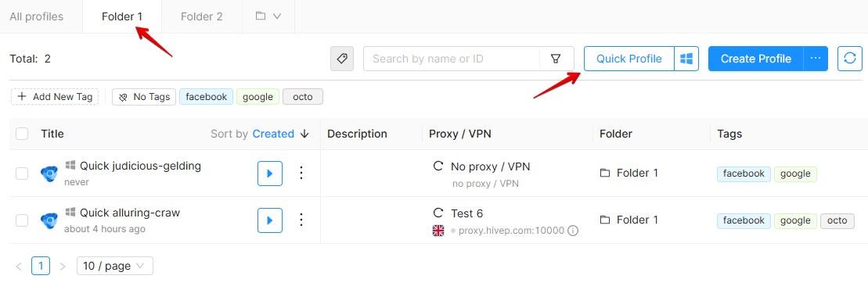This screenshot has width=868, height=290.
Task: Open the filter funnel icon in search
Action: tap(556, 59)
